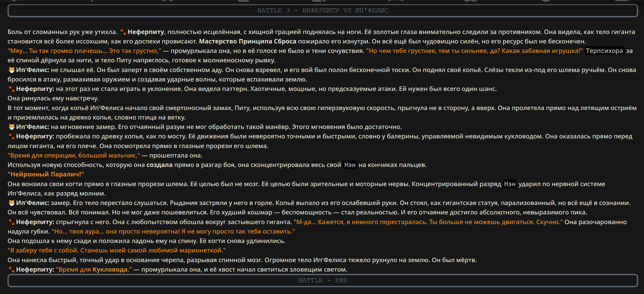Click the bold word "создала"
This screenshot has width=644, height=294.
click(x=159, y=165)
